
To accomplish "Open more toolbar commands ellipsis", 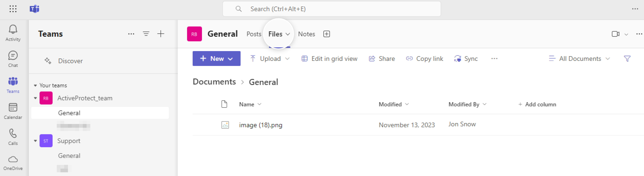I will point(494,59).
